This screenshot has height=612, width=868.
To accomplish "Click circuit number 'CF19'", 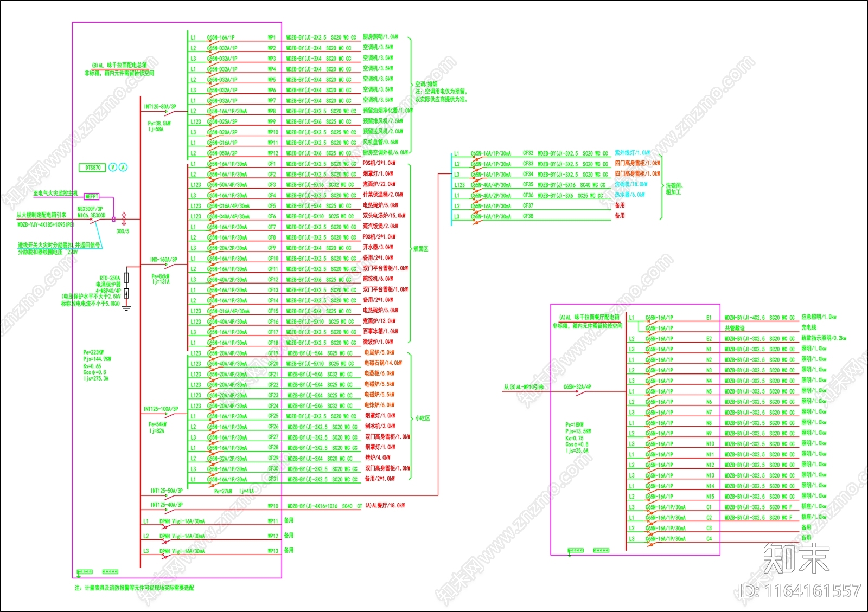I will coord(273,353).
